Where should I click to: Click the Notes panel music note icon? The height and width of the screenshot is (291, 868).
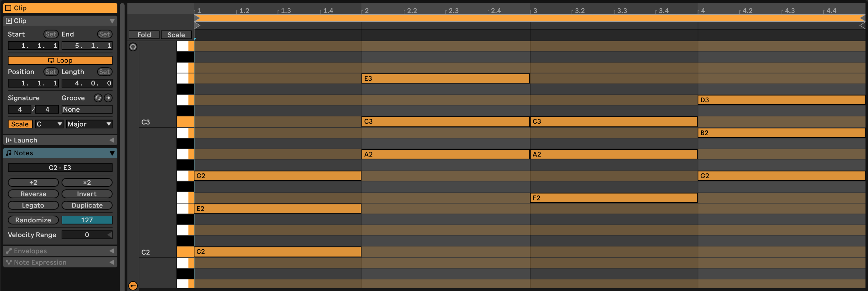[9, 153]
